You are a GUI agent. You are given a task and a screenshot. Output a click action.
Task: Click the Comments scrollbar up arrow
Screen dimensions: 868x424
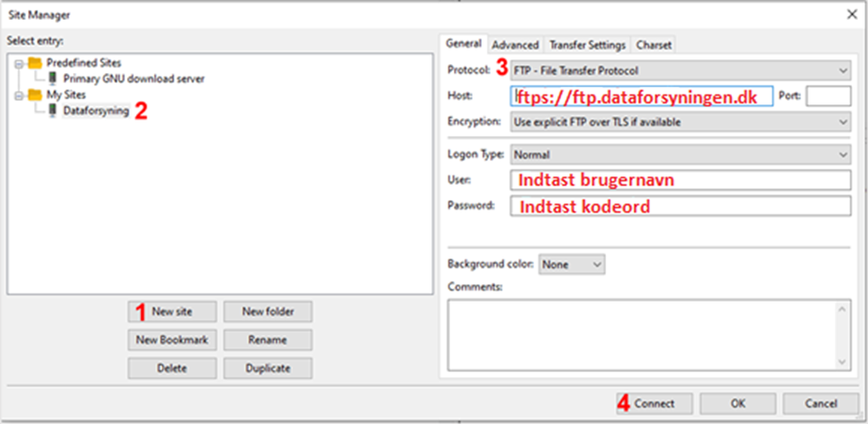[843, 308]
